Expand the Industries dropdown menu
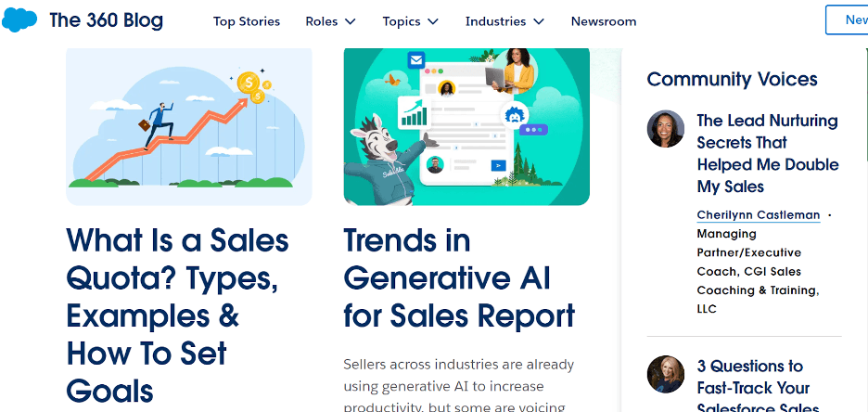Image resolution: width=868 pixels, height=412 pixels. [504, 21]
